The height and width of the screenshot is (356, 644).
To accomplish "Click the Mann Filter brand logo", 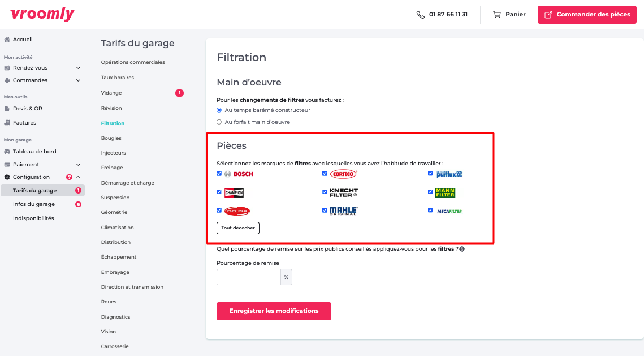I will (x=445, y=192).
